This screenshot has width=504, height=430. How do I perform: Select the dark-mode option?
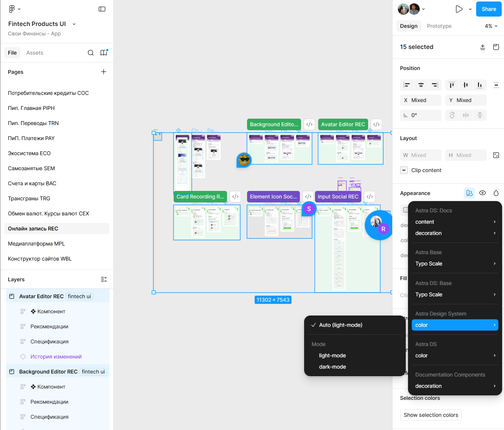[355, 367]
